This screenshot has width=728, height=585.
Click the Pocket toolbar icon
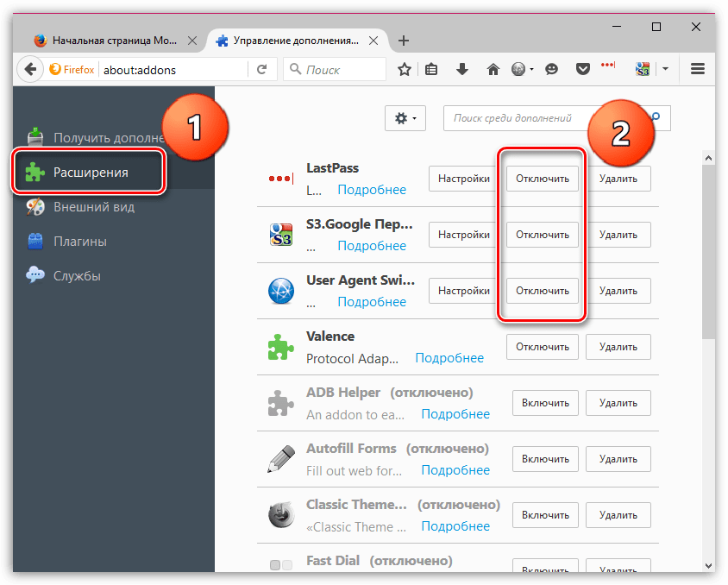583,69
